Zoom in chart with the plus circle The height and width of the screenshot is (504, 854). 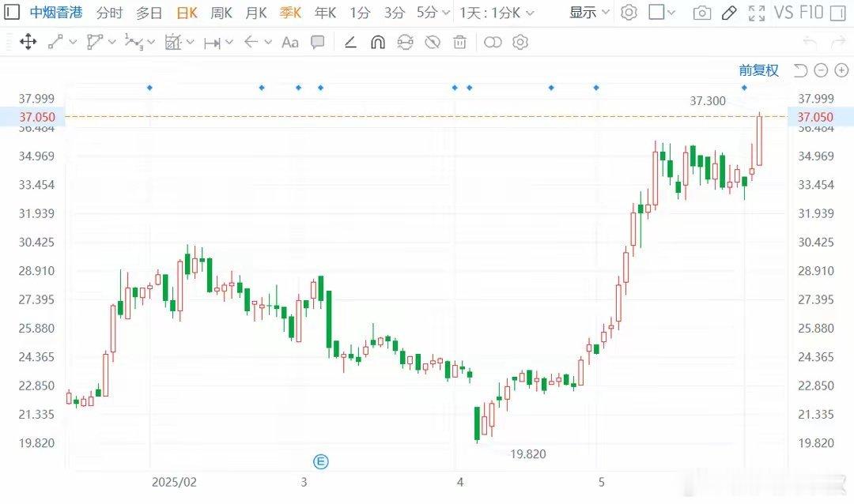841,70
